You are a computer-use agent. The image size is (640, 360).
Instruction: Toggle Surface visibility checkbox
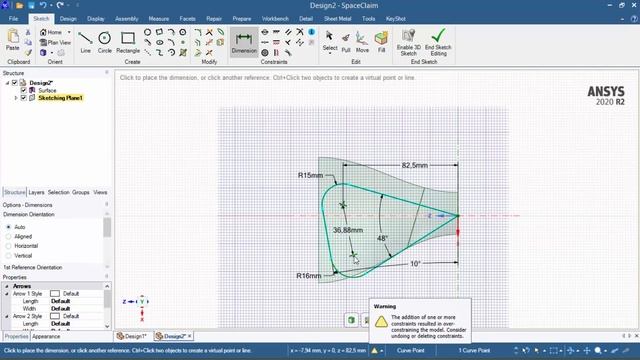point(24,90)
